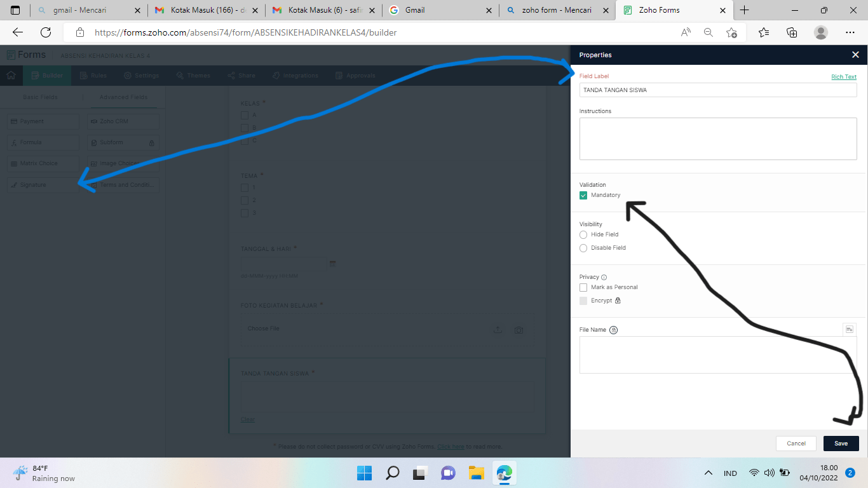
Task: Select the Hide Field radio option
Action: coord(583,235)
